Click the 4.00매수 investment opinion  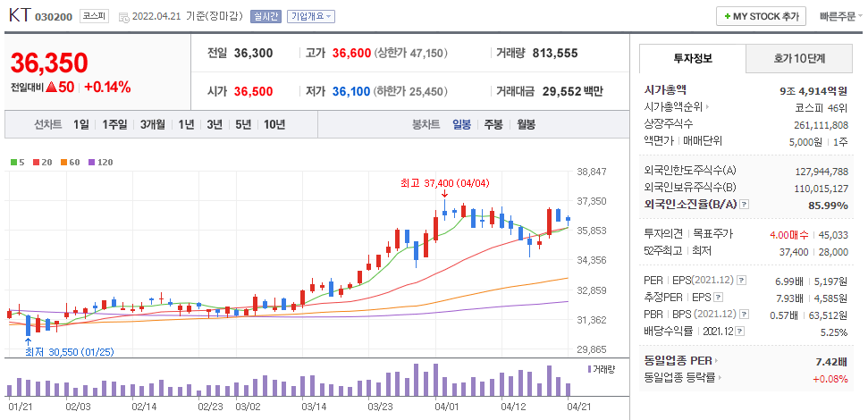click(x=788, y=235)
